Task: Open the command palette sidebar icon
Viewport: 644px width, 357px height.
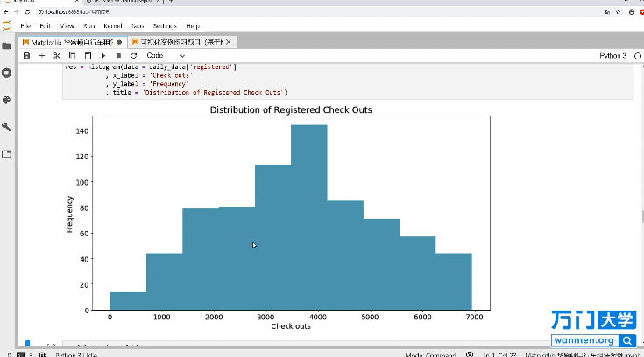Action: [7, 100]
